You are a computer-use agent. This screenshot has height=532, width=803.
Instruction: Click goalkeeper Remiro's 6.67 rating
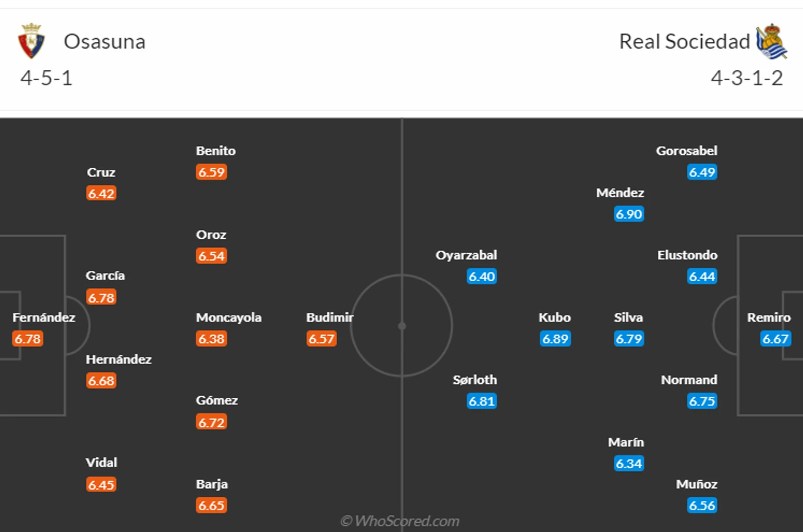[776, 338]
